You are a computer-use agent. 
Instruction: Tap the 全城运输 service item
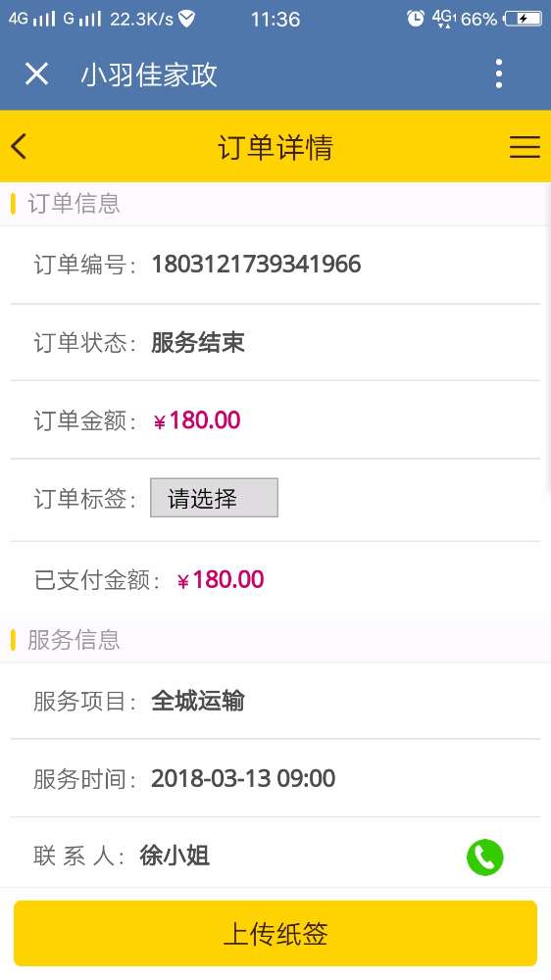pyautogui.click(x=198, y=701)
